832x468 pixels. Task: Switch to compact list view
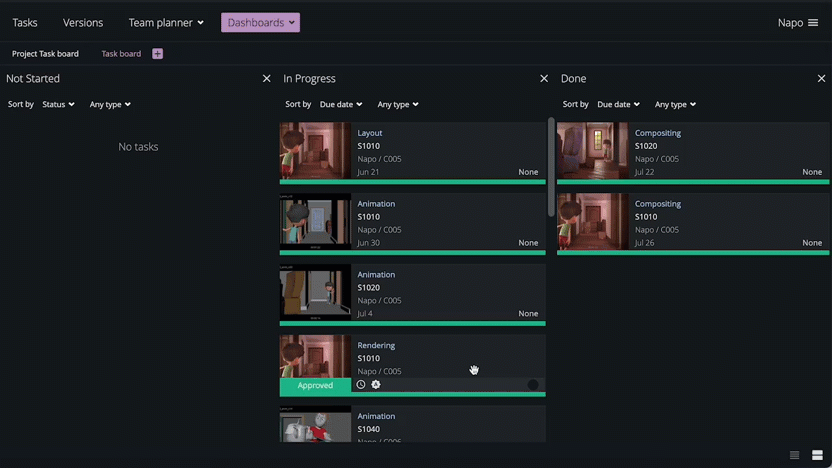pos(794,455)
